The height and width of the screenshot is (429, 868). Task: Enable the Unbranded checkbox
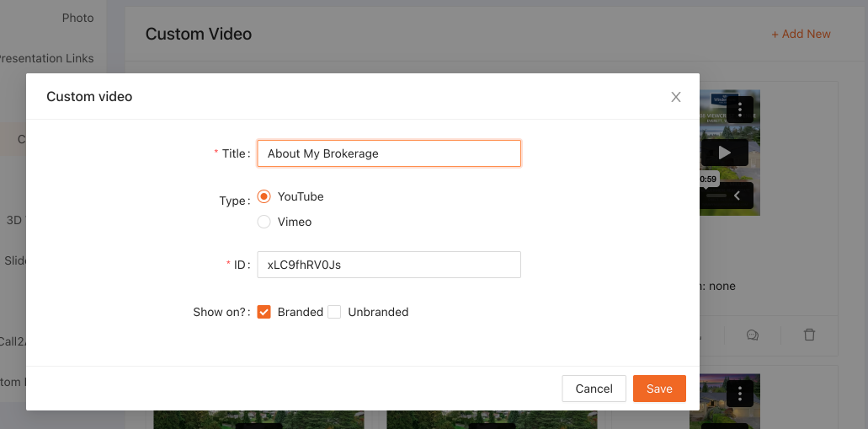pos(334,312)
